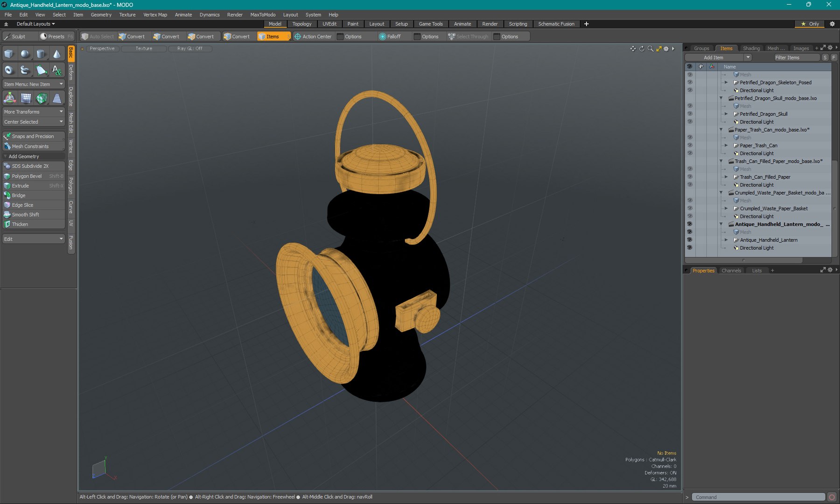Open the Center Selected dropdown

point(33,122)
